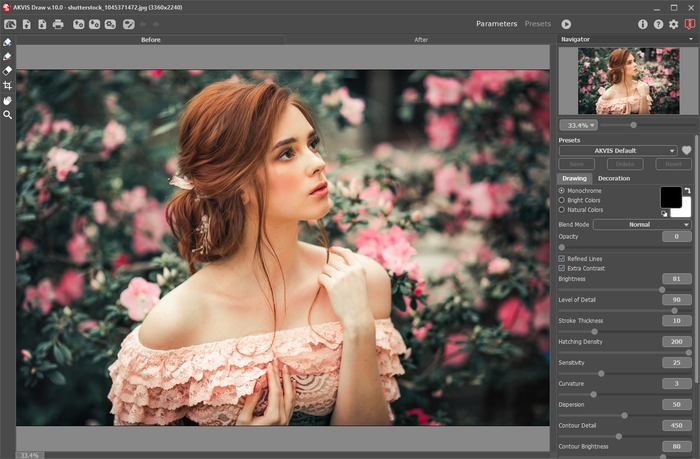The image size is (700, 459).
Task: Select the effect area pencil tool
Action: tap(8, 42)
